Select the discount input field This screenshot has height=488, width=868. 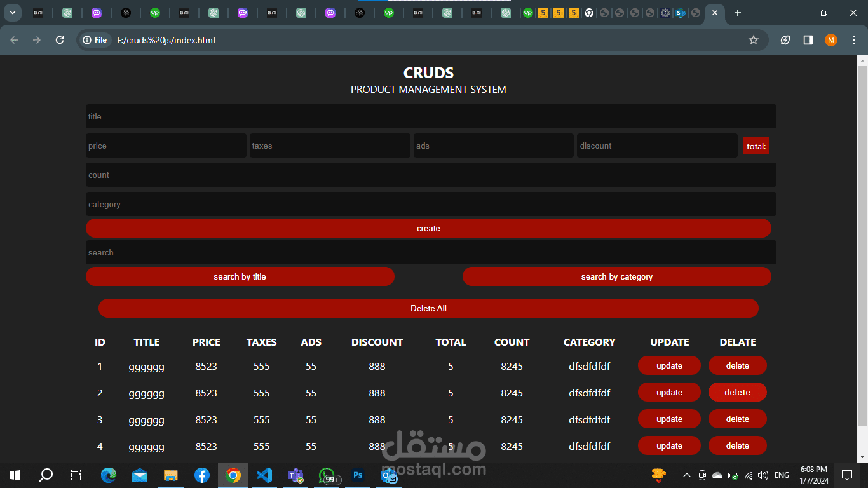tap(657, 146)
